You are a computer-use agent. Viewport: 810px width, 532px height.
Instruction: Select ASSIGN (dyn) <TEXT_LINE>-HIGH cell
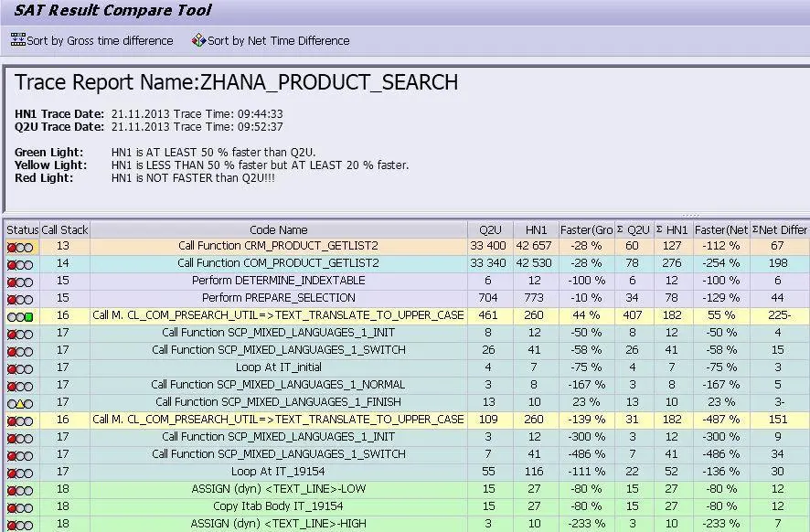[279, 524]
